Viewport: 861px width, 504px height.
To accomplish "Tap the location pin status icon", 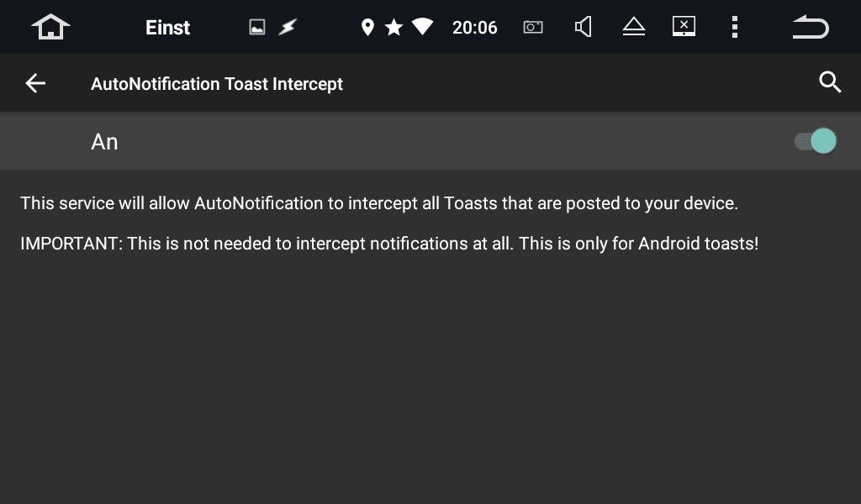I will (x=367, y=27).
